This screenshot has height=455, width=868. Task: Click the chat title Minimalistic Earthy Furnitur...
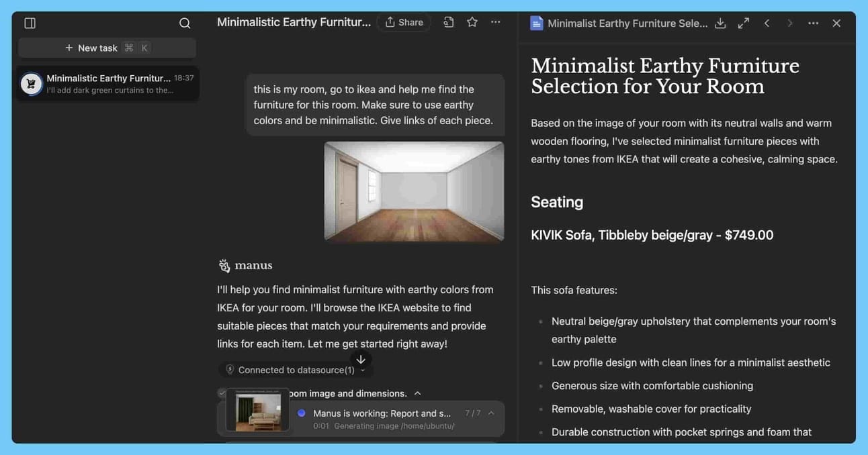pyautogui.click(x=294, y=22)
